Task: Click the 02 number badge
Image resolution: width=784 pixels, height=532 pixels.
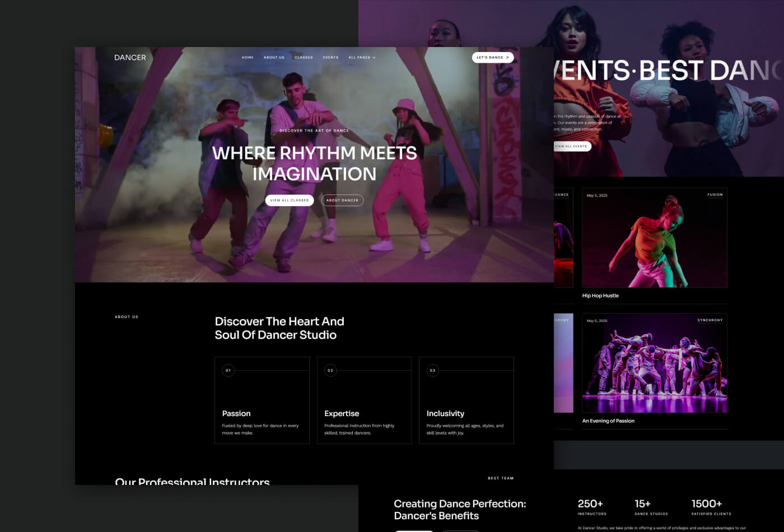Action: tap(330, 370)
